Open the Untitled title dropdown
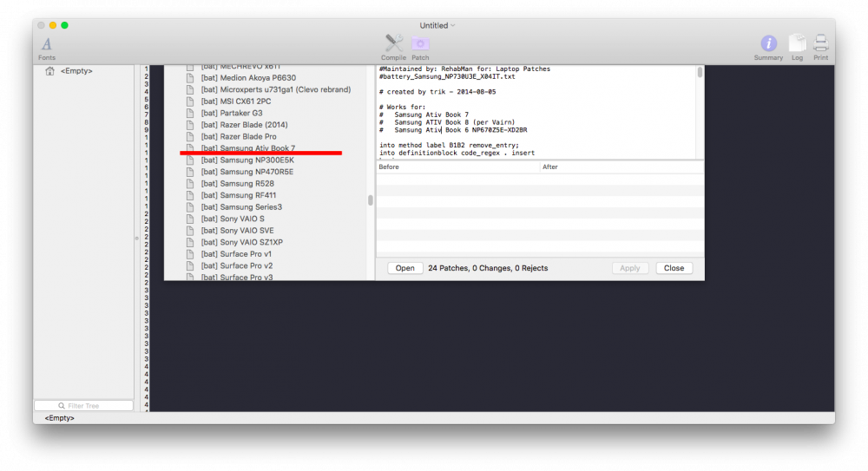The image size is (868, 471). [437, 25]
